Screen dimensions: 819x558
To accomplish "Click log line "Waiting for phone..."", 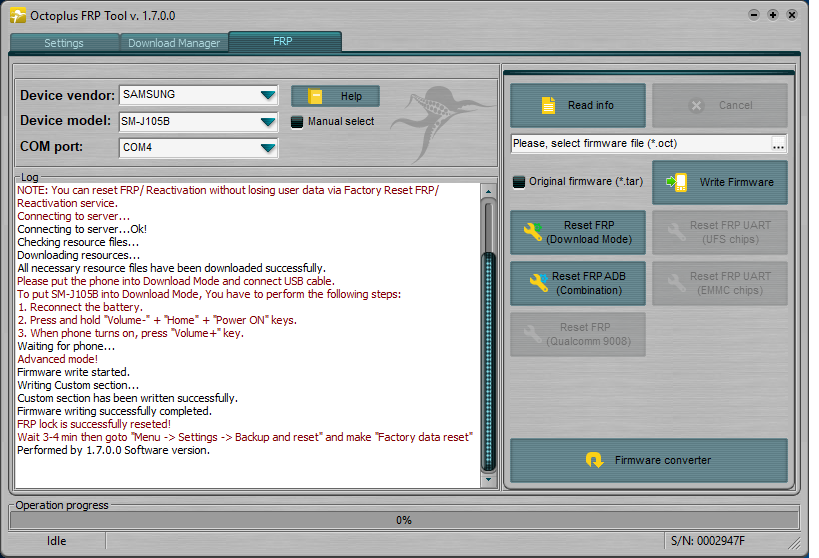I will (x=66, y=346).
